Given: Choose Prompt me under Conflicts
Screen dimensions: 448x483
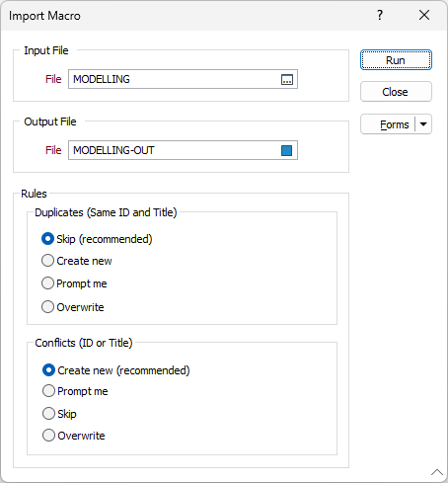Looking at the screenshot, I should 75,391.
